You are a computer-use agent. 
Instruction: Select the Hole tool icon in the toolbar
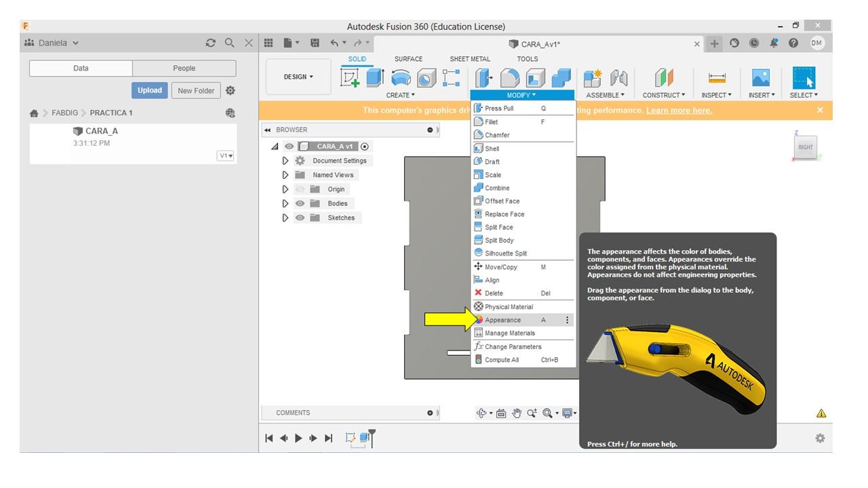tap(427, 78)
